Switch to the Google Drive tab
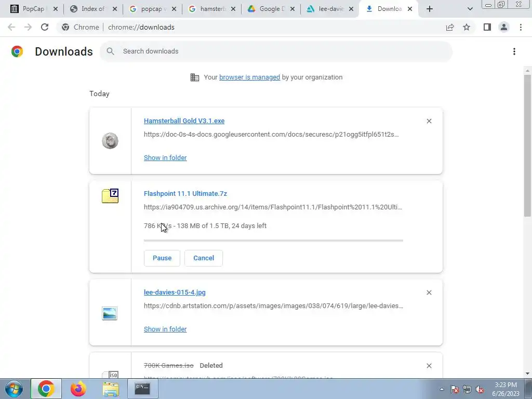The height and width of the screenshot is (399, 532). pyautogui.click(x=272, y=9)
